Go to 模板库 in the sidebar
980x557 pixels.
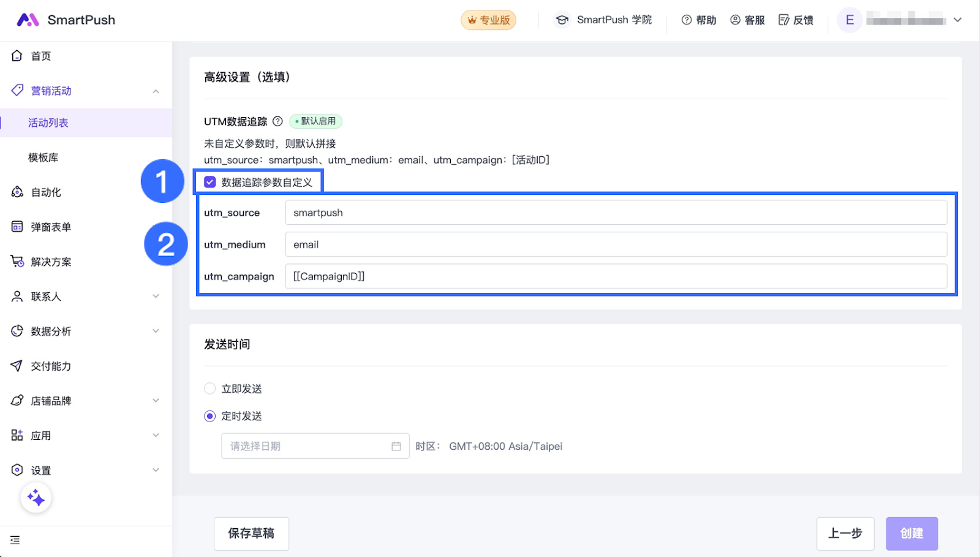43,157
